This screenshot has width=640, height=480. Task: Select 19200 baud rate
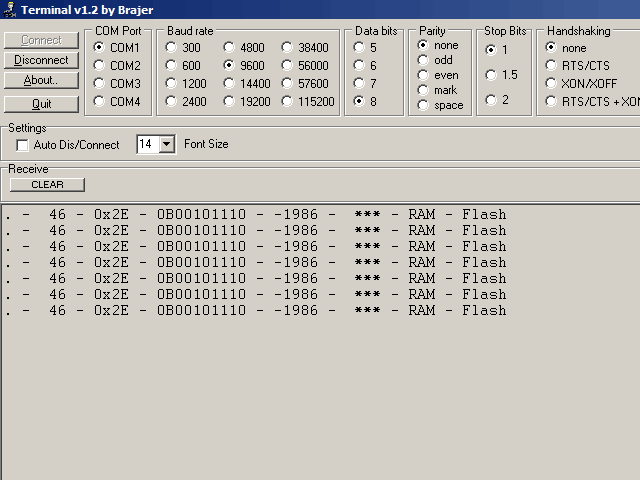click(230, 101)
